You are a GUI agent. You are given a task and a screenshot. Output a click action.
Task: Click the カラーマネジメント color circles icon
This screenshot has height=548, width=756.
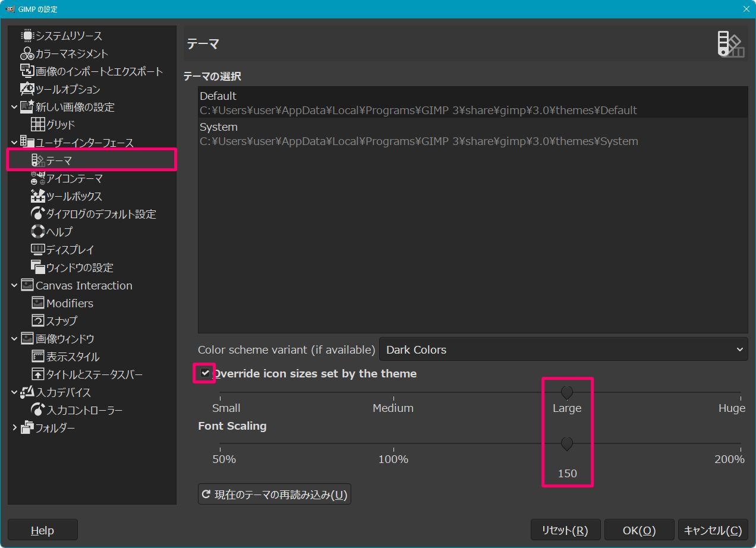27,53
